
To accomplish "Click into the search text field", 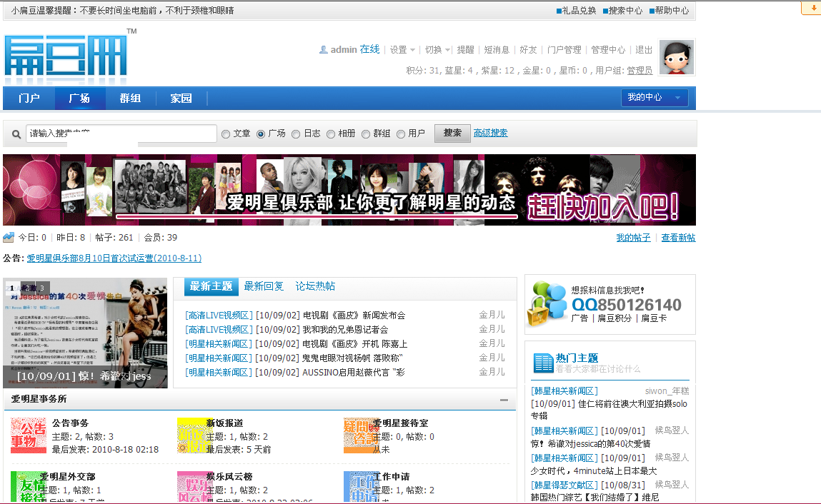I will [x=121, y=133].
